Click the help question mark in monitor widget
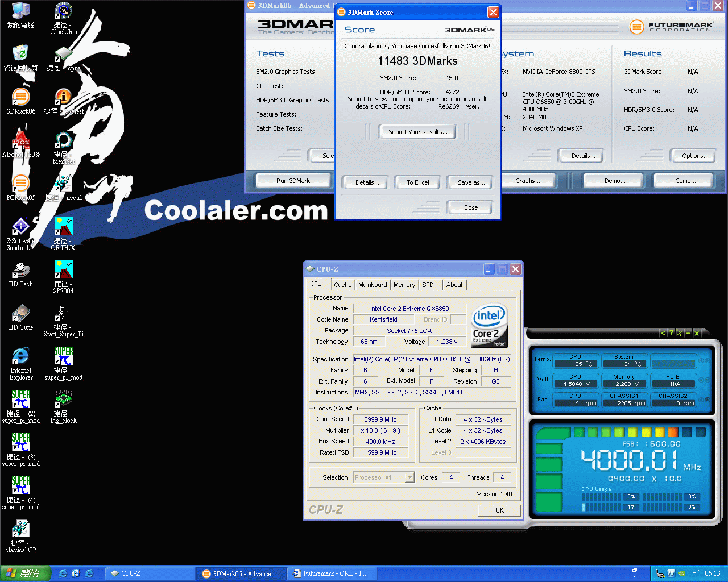 pos(671,333)
